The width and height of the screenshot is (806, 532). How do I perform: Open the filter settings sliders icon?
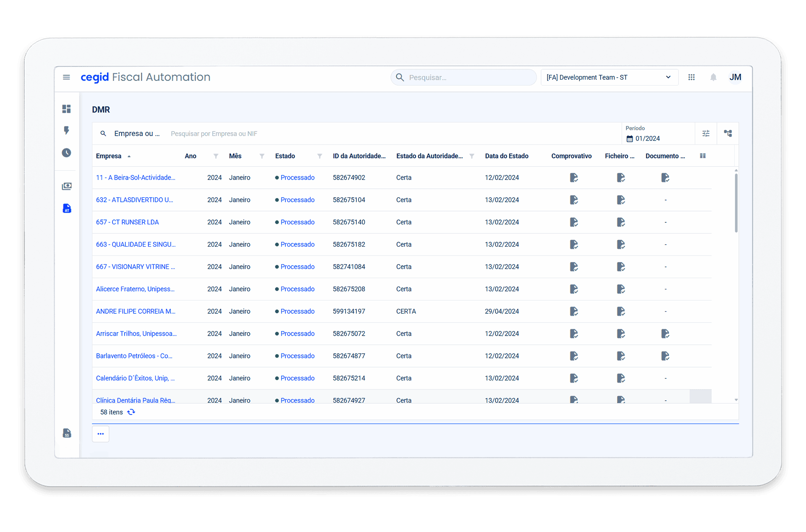click(x=706, y=133)
